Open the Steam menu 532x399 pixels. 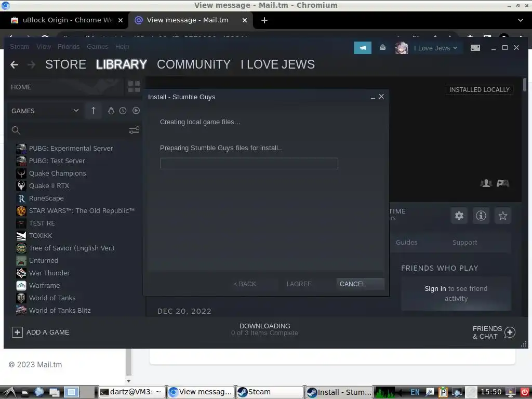pyautogui.click(x=20, y=46)
